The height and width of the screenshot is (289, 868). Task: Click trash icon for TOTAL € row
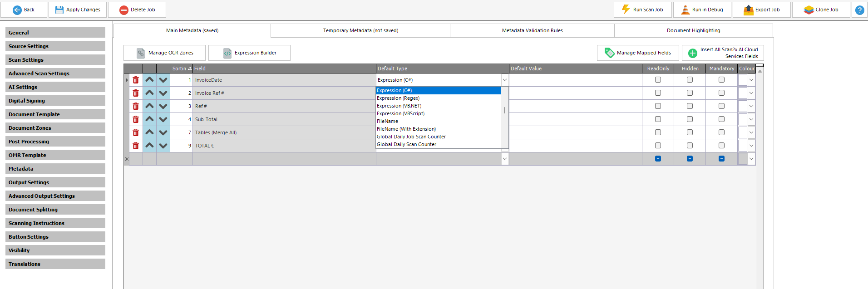point(136,146)
